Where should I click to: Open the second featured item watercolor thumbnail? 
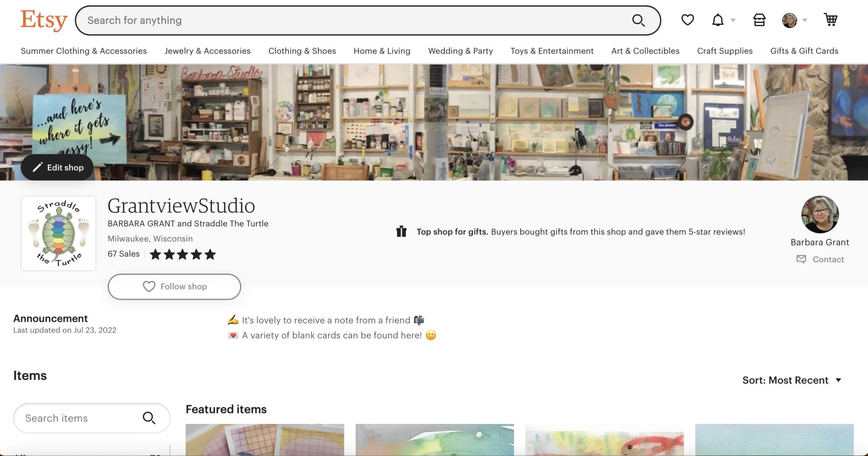[x=434, y=440]
